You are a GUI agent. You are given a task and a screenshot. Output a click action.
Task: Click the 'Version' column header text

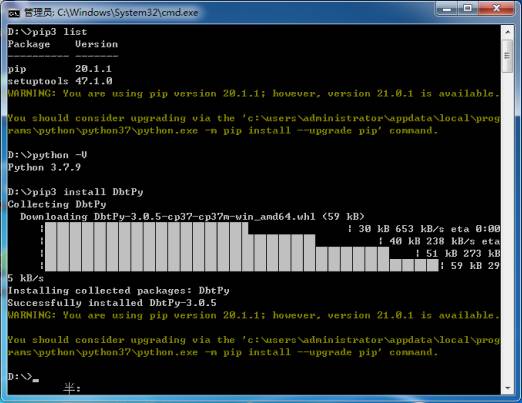point(96,44)
